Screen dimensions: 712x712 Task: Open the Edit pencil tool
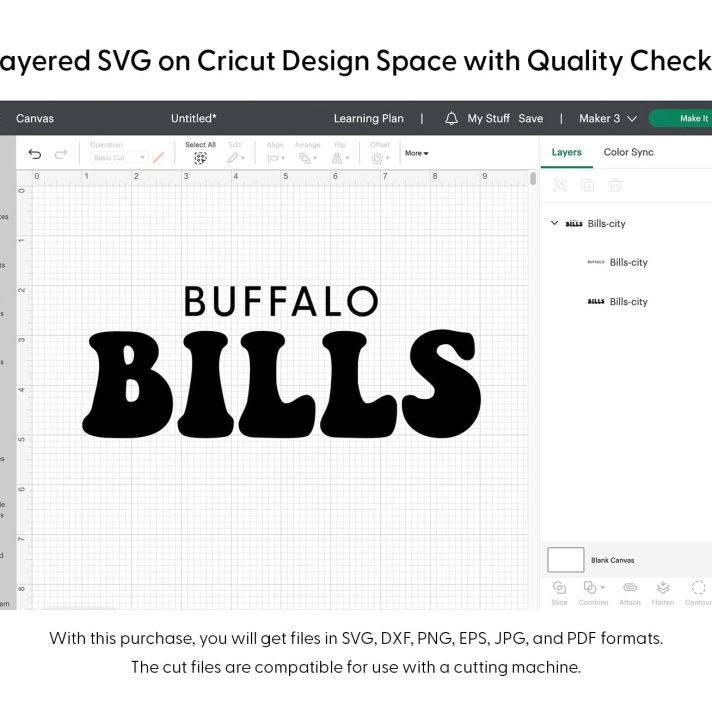[235, 158]
